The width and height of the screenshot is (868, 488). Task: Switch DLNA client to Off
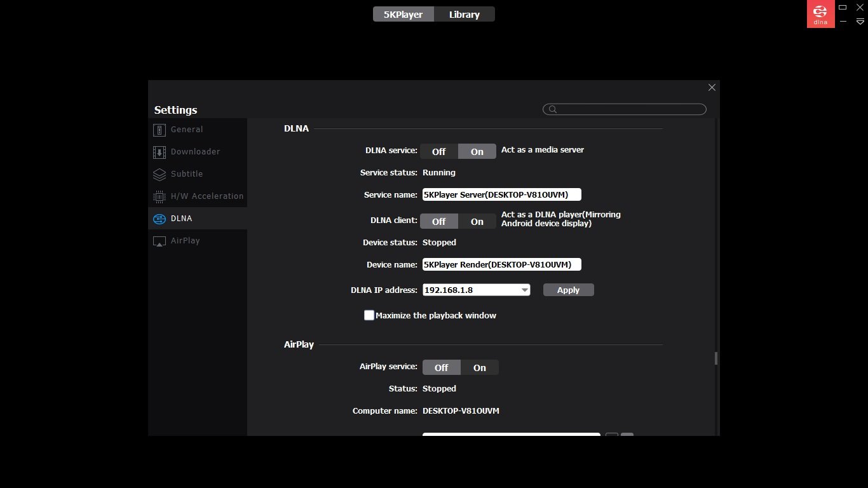[439, 221]
